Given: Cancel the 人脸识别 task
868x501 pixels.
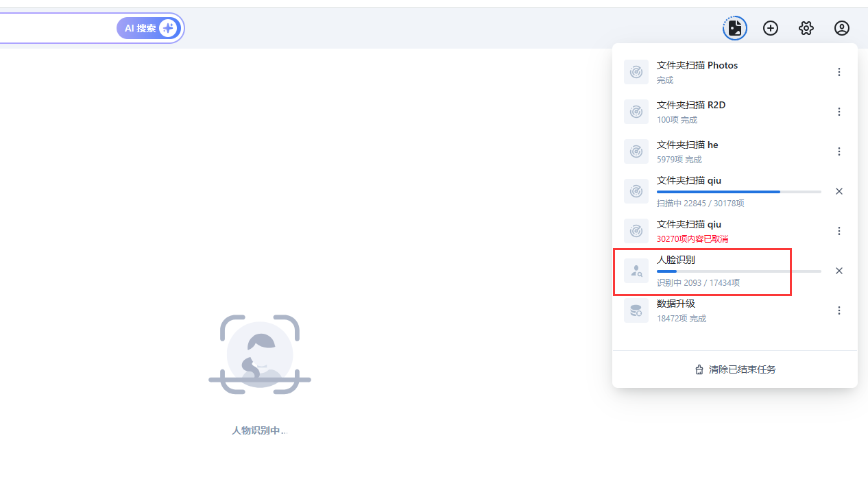Looking at the screenshot, I should pos(839,271).
